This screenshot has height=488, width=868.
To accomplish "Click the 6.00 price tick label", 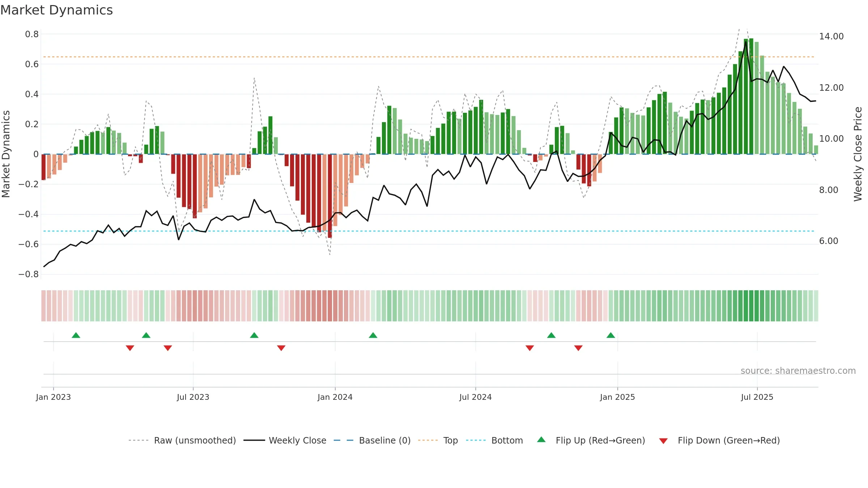I will (829, 241).
